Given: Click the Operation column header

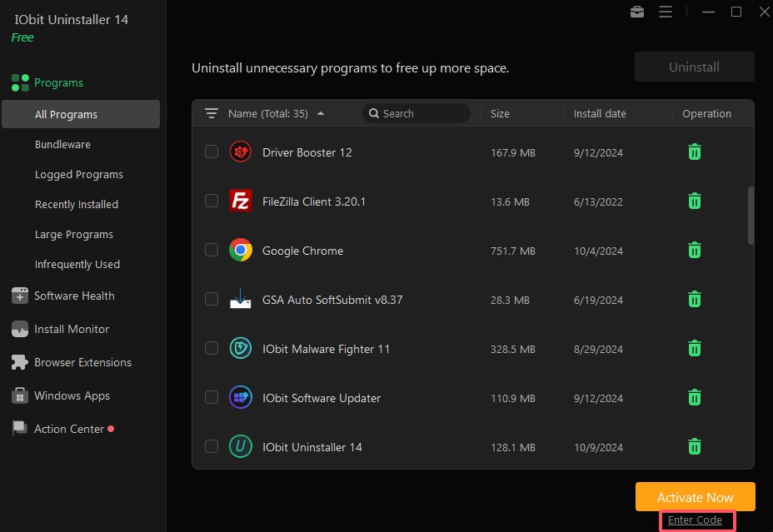Looking at the screenshot, I should click(706, 114).
